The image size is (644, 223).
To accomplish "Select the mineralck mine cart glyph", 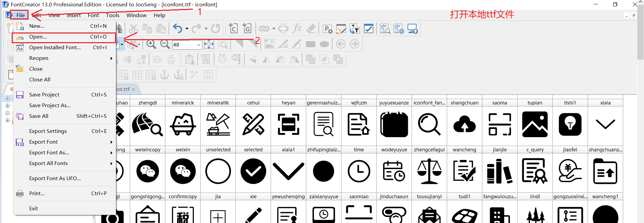I will pyautogui.click(x=183, y=123).
